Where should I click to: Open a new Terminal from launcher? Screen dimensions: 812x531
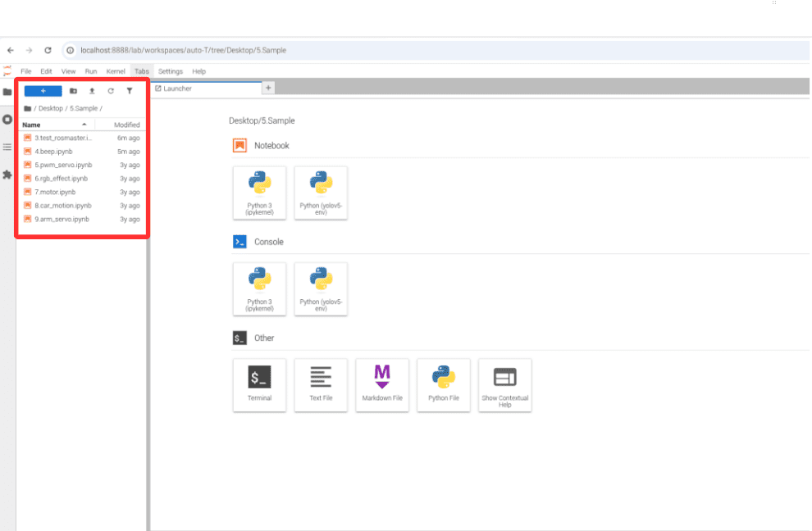[259, 384]
